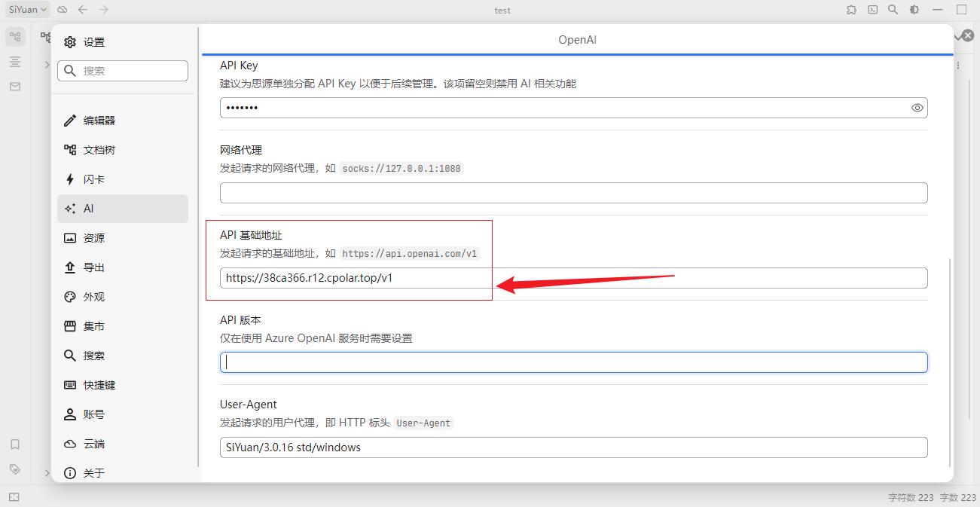Click the cloud sync icon in title bar
Image resolution: width=980 pixels, height=507 pixels.
(63, 10)
